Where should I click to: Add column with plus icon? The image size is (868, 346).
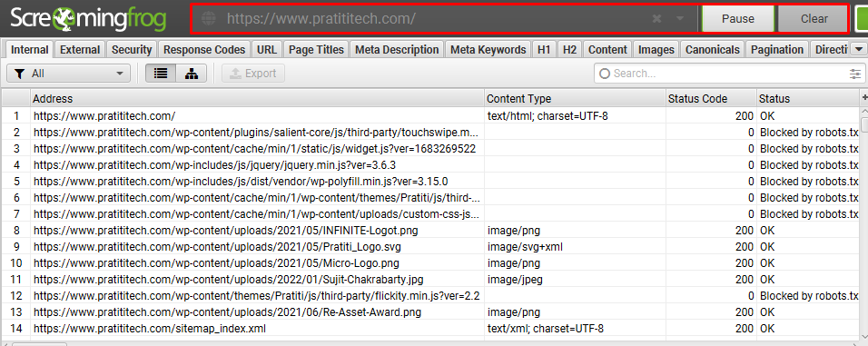point(864,98)
